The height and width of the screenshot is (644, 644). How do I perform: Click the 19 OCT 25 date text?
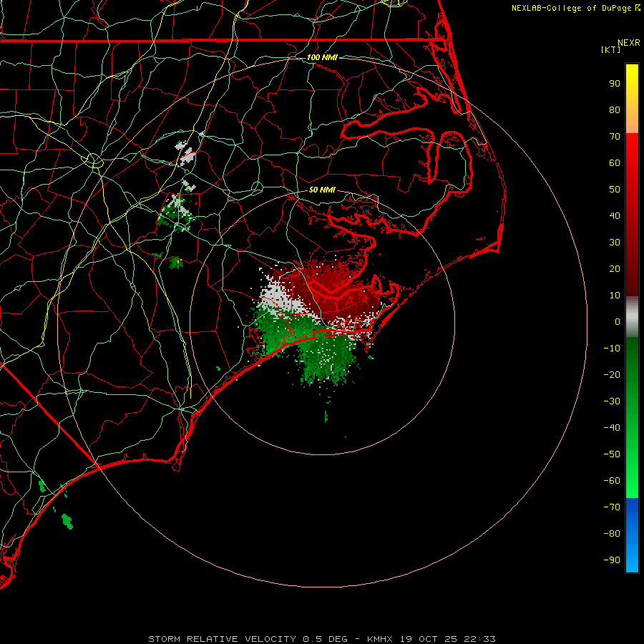click(429, 639)
